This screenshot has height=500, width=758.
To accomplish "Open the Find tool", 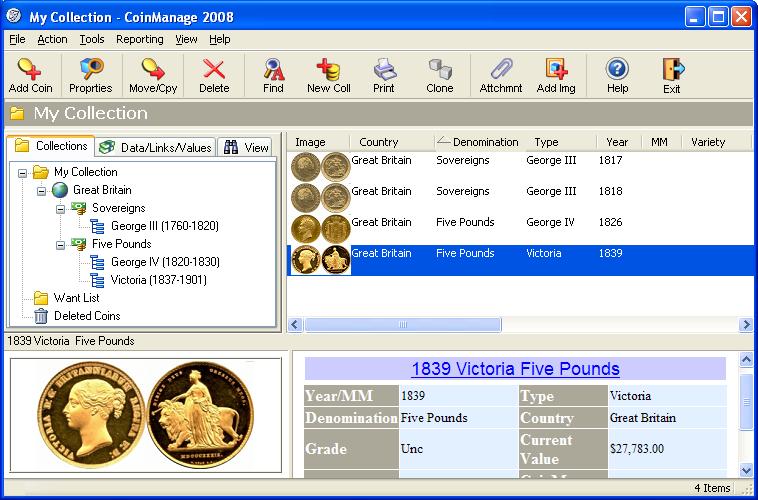I will click(x=274, y=69).
